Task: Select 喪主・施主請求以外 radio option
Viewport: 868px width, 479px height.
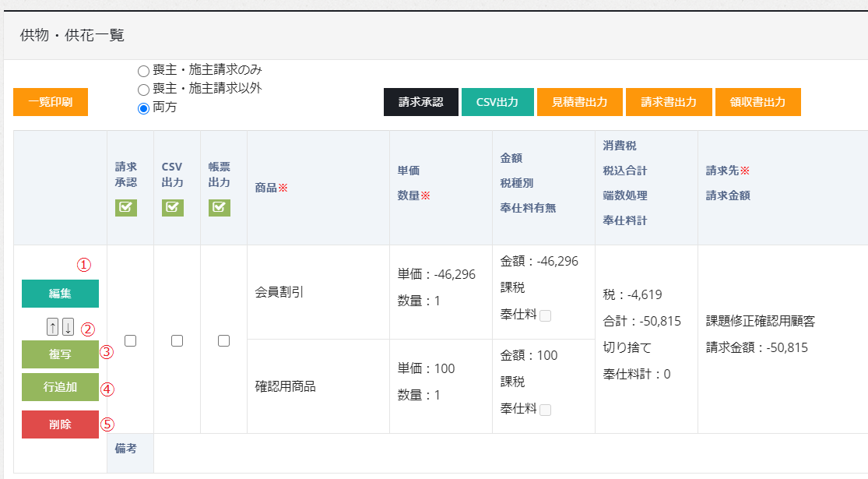Action: click(143, 90)
